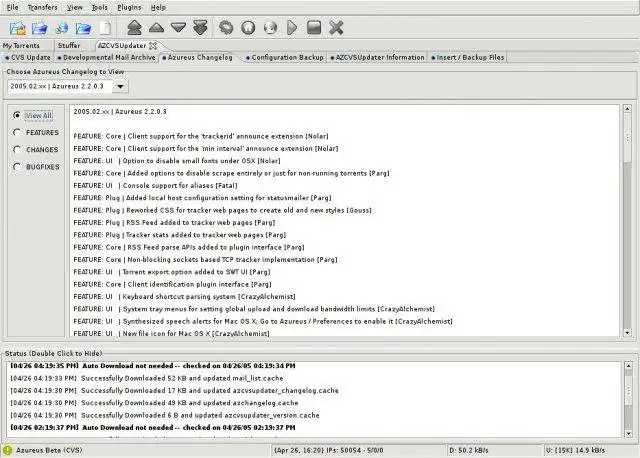Open the Help menu
The image size is (640, 458).
158,7
